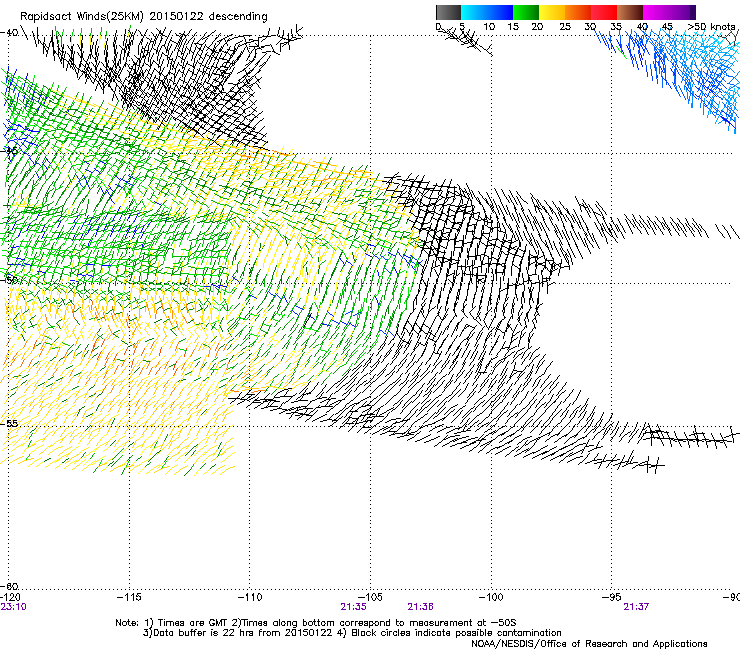
Task: Choose the red 30-35 knots legend swatch
Action: [604, 12]
